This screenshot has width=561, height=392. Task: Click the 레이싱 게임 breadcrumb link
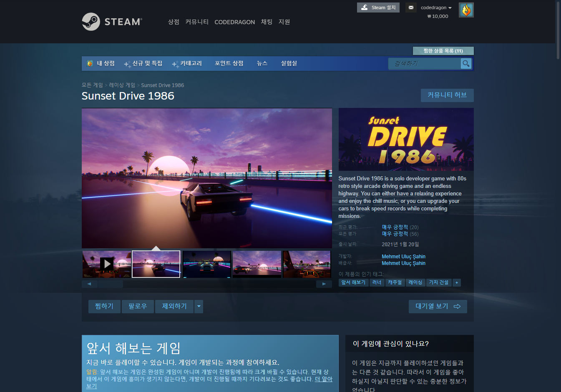pos(122,85)
